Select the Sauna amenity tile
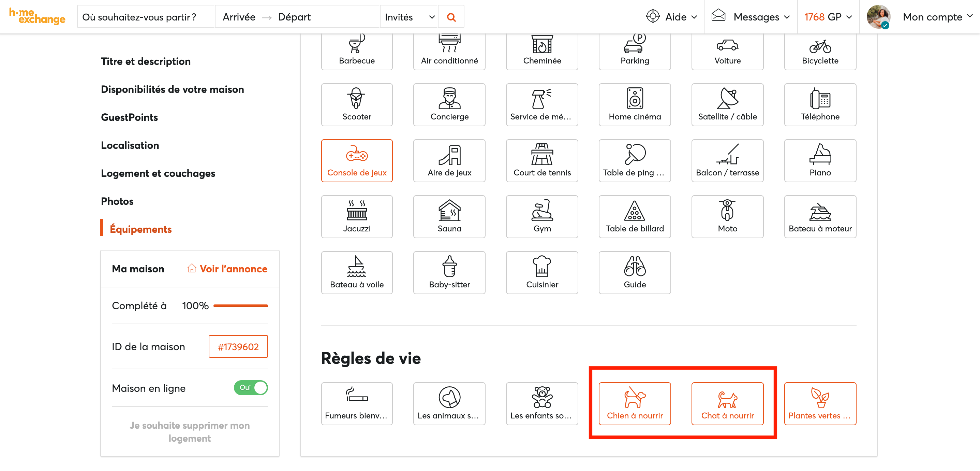Viewport: 980px width, 471px height. 449,216
